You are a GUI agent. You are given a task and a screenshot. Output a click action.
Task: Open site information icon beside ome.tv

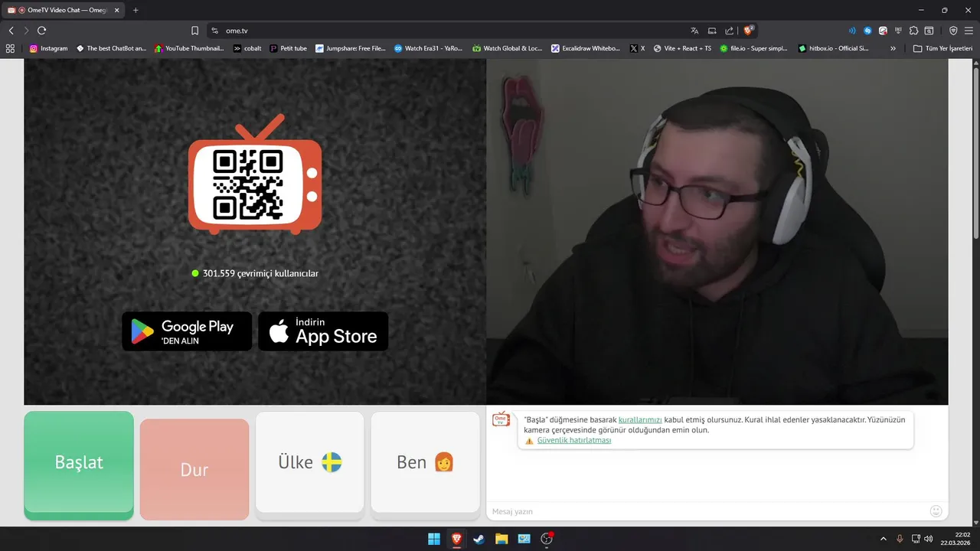pyautogui.click(x=215, y=31)
